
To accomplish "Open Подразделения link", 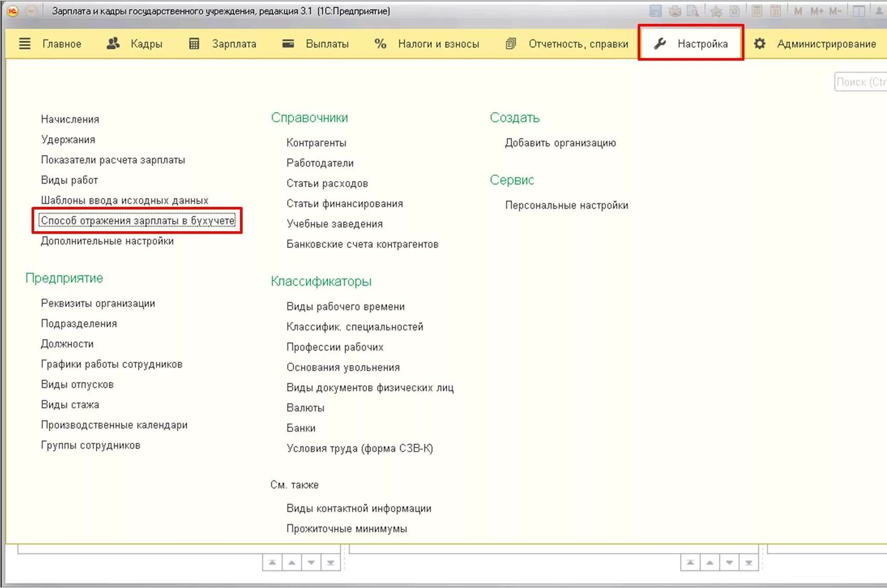I will click(x=79, y=324).
